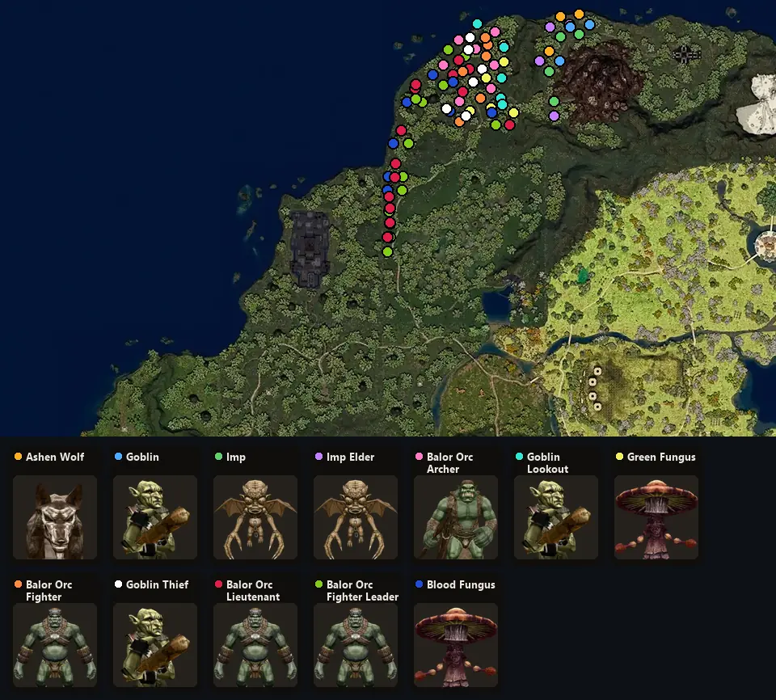Viewport: 776px width, 700px height.
Task: Click the Balor Orc Fighter legend label
Action: pos(49,591)
